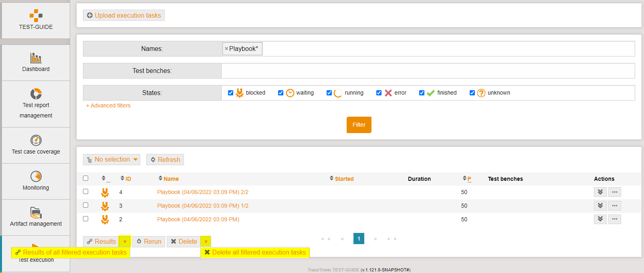Jump to the first page arrows

pos(326,239)
